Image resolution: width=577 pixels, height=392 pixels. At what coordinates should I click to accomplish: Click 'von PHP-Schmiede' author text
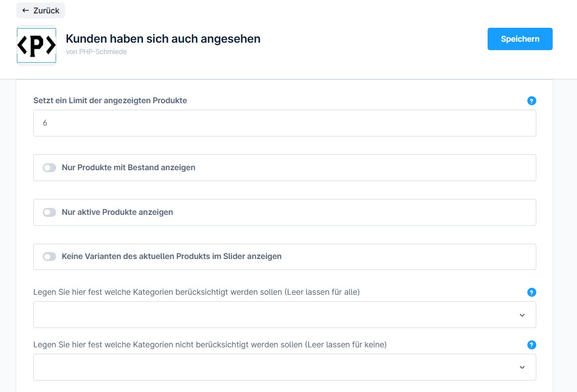click(96, 52)
